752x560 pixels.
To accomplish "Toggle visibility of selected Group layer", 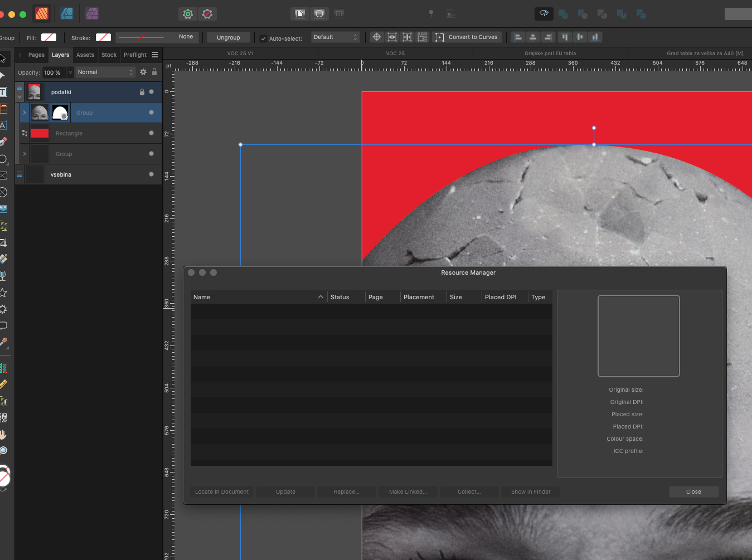I will [151, 113].
